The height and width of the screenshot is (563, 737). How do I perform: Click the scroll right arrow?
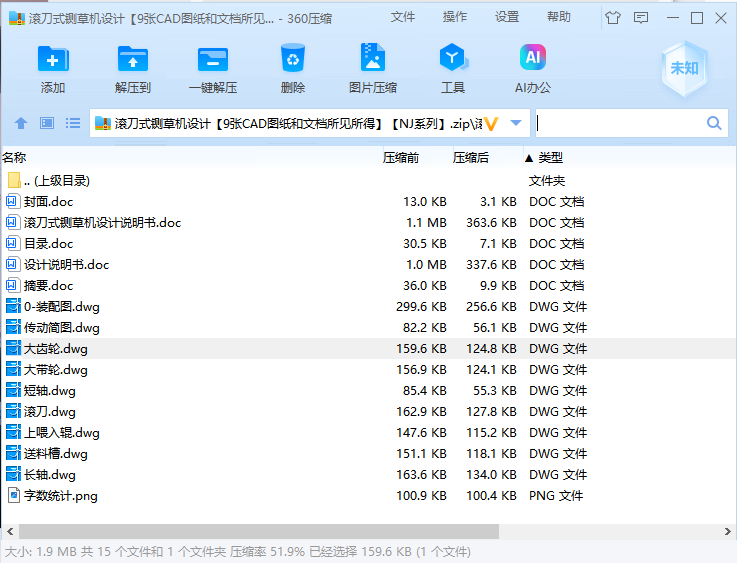click(x=728, y=532)
